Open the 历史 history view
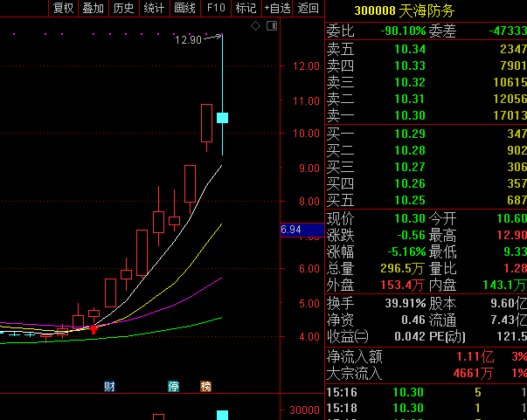 (x=123, y=8)
